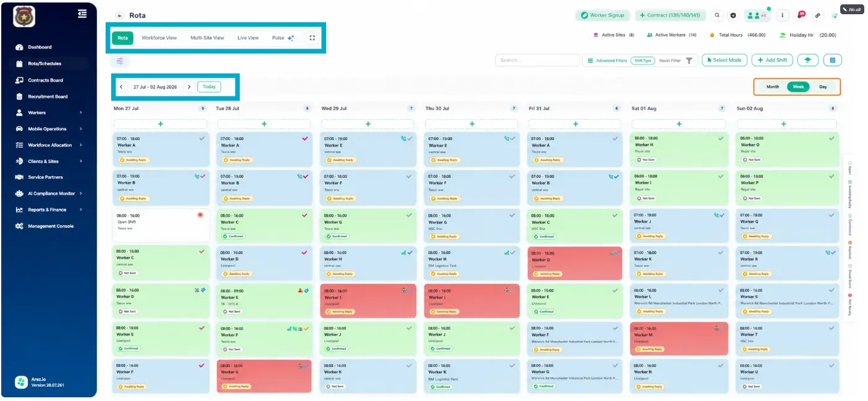The height and width of the screenshot is (401, 868).
Task: Open the Live View tab
Action: [x=248, y=38]
